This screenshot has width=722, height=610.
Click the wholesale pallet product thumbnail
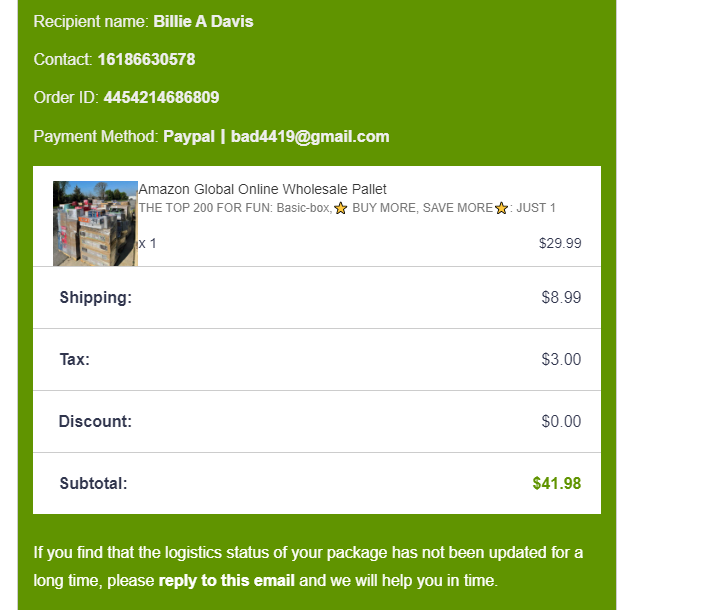95,223
